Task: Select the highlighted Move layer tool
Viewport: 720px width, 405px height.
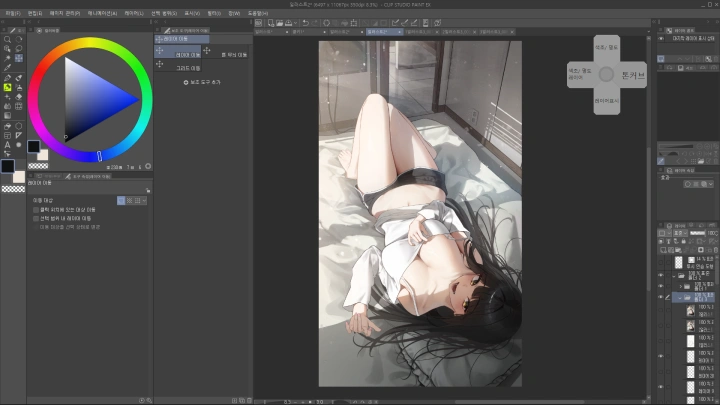Action: (19, 58)
